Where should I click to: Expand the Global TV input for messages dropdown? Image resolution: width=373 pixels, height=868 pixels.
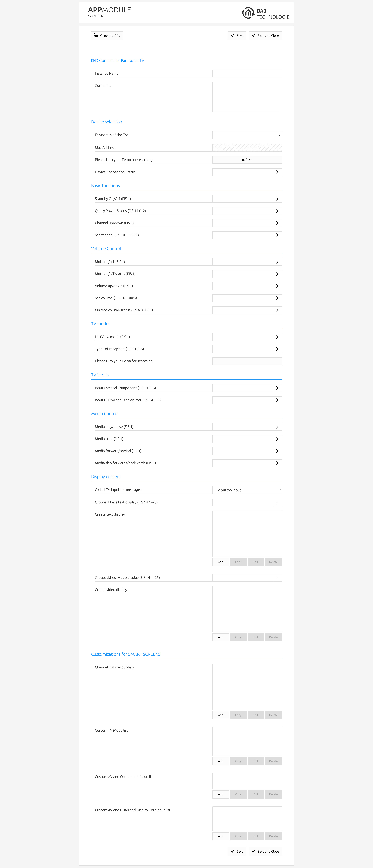(247, 490)
